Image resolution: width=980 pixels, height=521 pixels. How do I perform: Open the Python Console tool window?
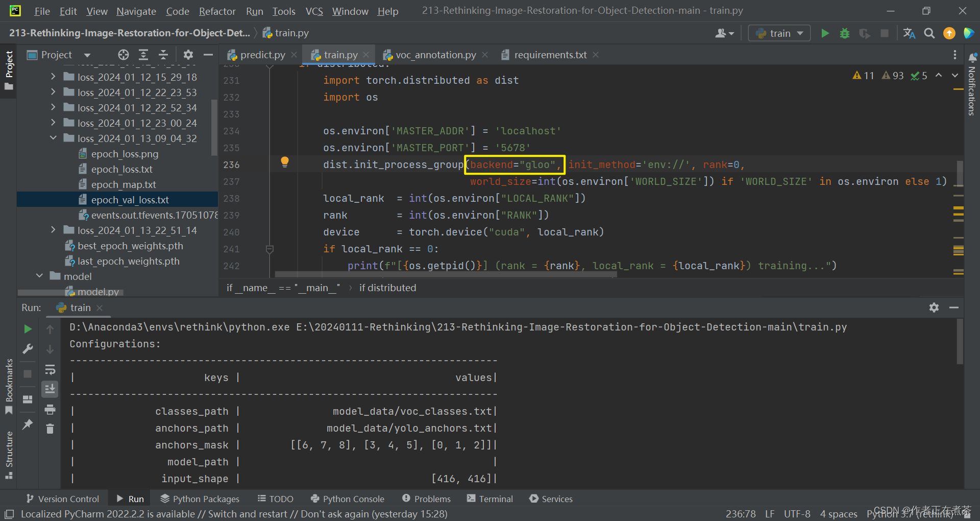coord(353,499)
